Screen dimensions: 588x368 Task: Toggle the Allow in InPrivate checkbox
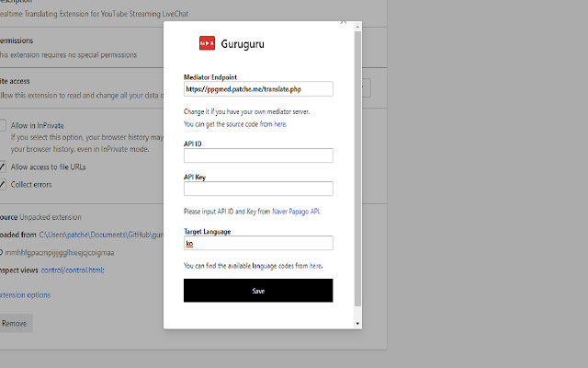click(2, 125)
